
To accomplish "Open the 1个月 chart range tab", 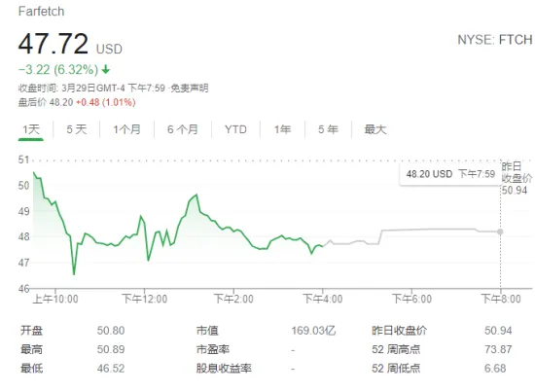I will 126,129.
